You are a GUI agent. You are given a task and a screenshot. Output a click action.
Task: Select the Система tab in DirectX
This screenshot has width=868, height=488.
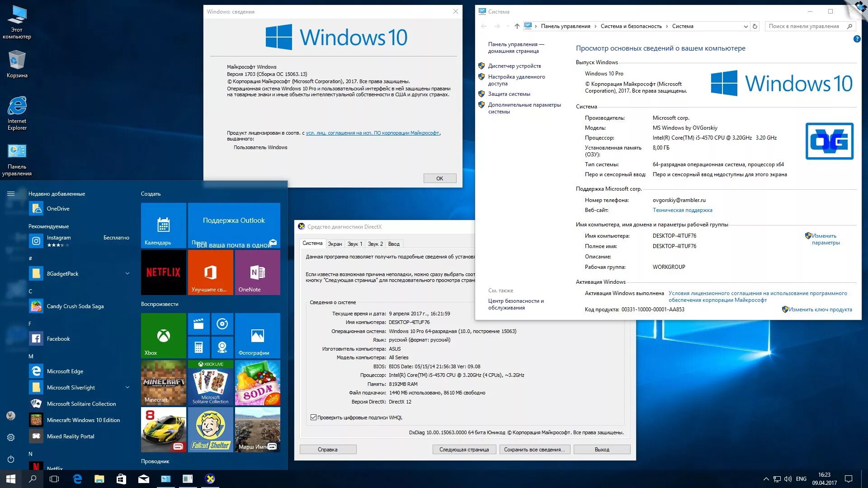(312, 243)
